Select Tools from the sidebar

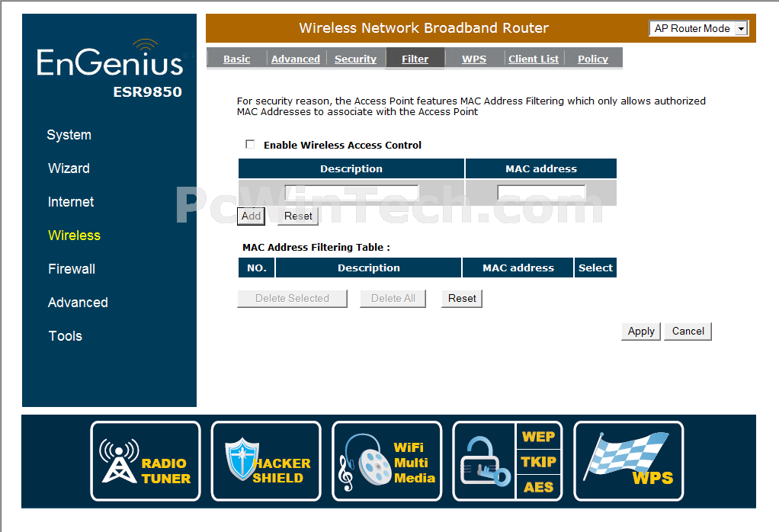pos(65,336)
